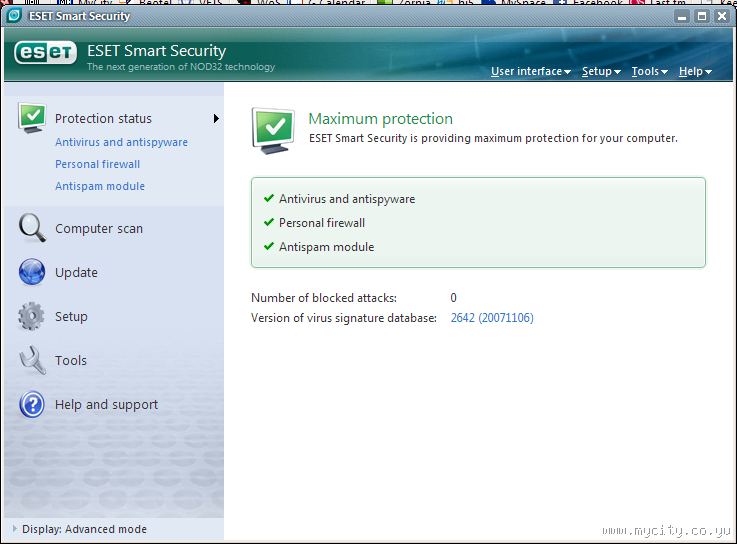The image size is (737, 544).
Task: Click the Protection status monitor icon in sidebar
Action: [32, 118]
